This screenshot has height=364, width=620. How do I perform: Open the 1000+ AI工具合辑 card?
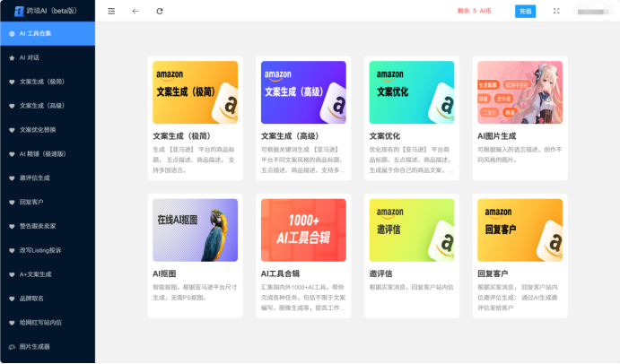tap(303, 229)
